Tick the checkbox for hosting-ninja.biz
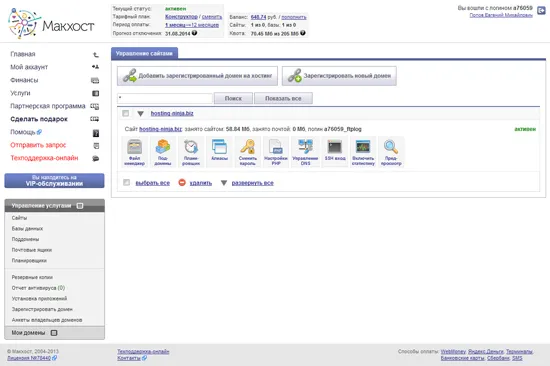This screenshot has width=550, height=366. coord(126,113)
